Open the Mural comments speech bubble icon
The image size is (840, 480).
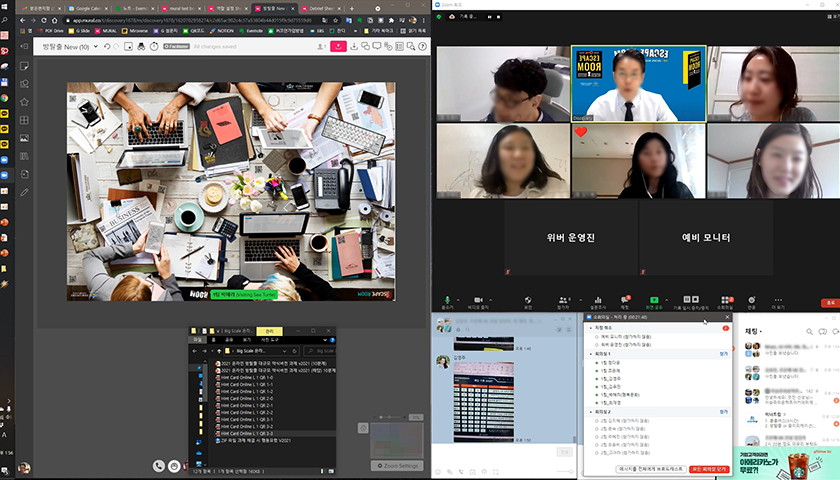click(x=377, y=47)
